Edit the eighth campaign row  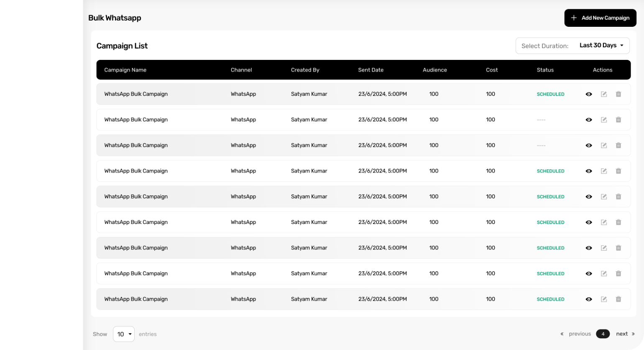point(604,273)
